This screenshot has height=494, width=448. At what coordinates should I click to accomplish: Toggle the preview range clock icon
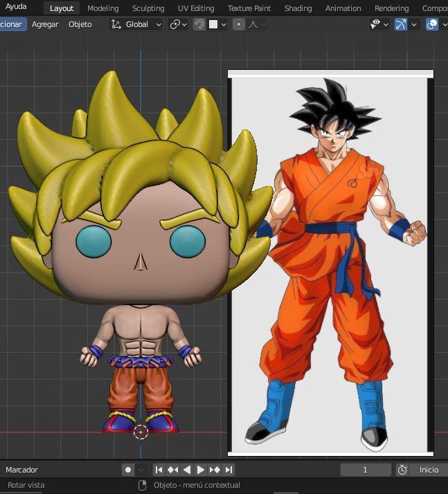(x=402, y=470)
